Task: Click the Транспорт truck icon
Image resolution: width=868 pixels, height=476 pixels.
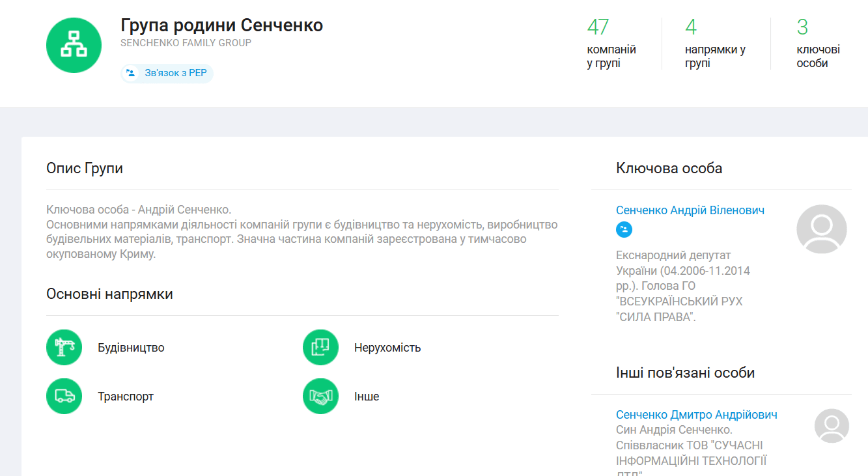Action: coord(64,396)
